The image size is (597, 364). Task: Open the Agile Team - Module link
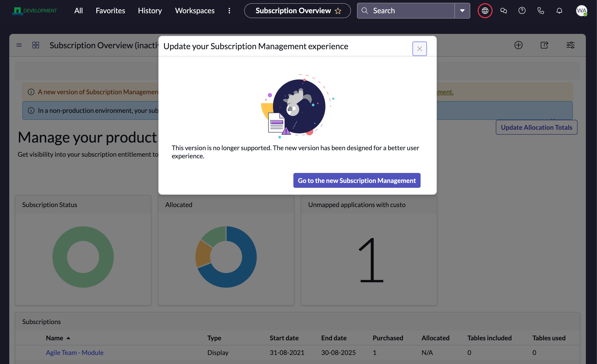tap(75, 352)
